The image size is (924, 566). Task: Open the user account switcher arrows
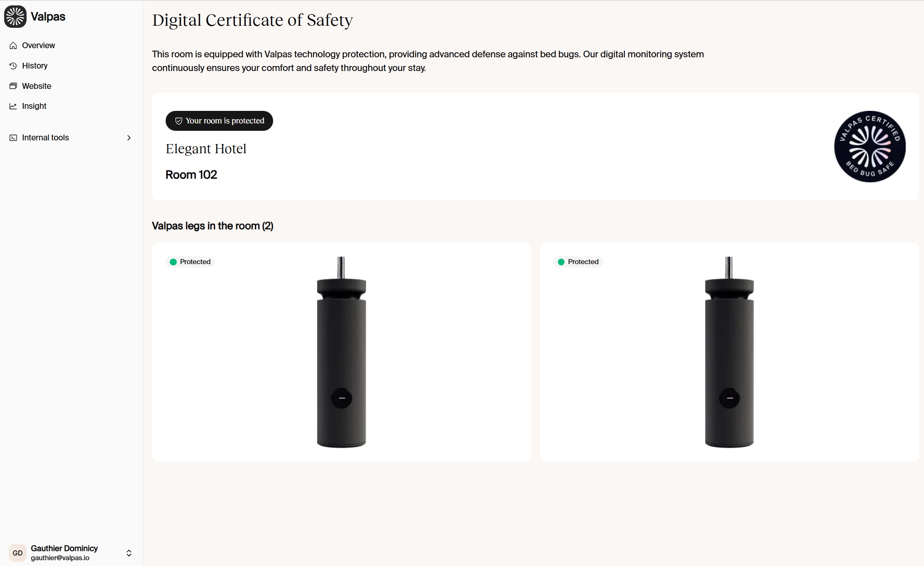click(129, 553)
